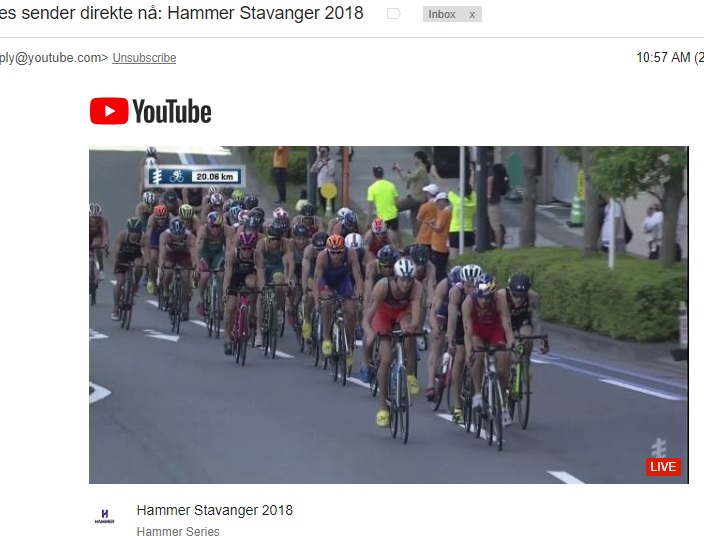
Task: Click the 10:57 AM timestamp
Action: [663, 57]
